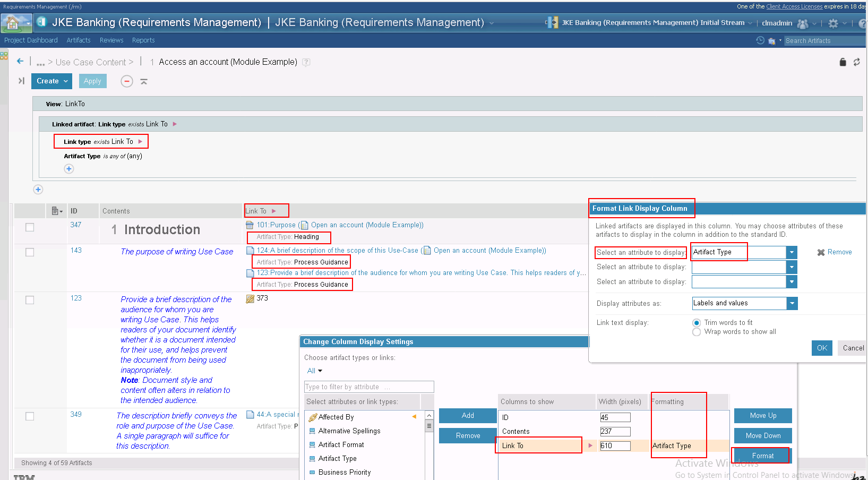Click into the Search Artifacts field
Screen dimensions: 868x480
click(x=824, y=41)
